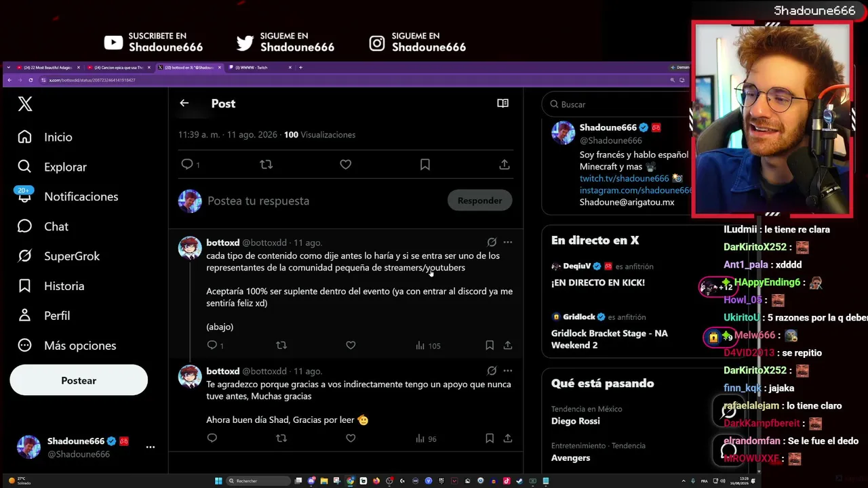Reply to 'Gracias por leer' post
The image size is (868, 488).
212,439
